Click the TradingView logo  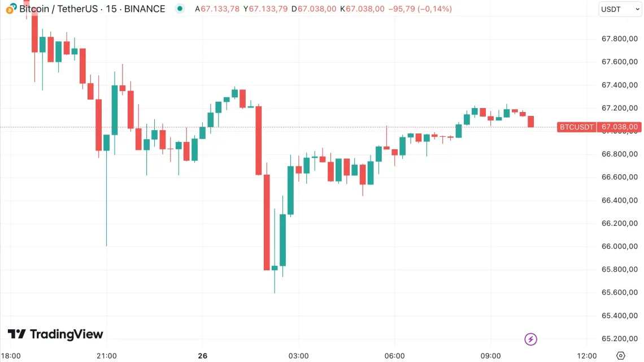click(55, 334)
